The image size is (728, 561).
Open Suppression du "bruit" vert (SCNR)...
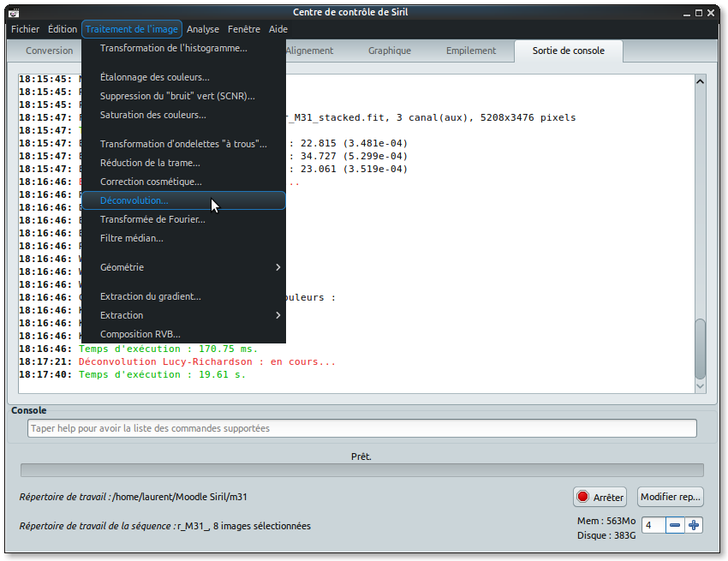coord(177,96)
